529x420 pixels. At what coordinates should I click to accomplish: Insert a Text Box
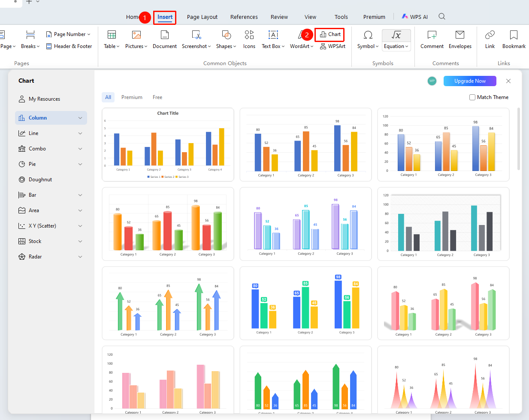(273, 39)
